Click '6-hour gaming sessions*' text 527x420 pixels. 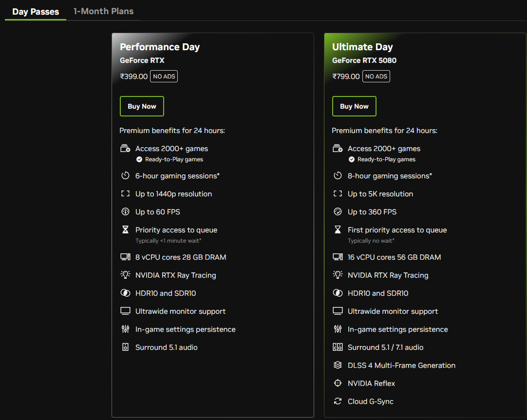pos(177,176)
